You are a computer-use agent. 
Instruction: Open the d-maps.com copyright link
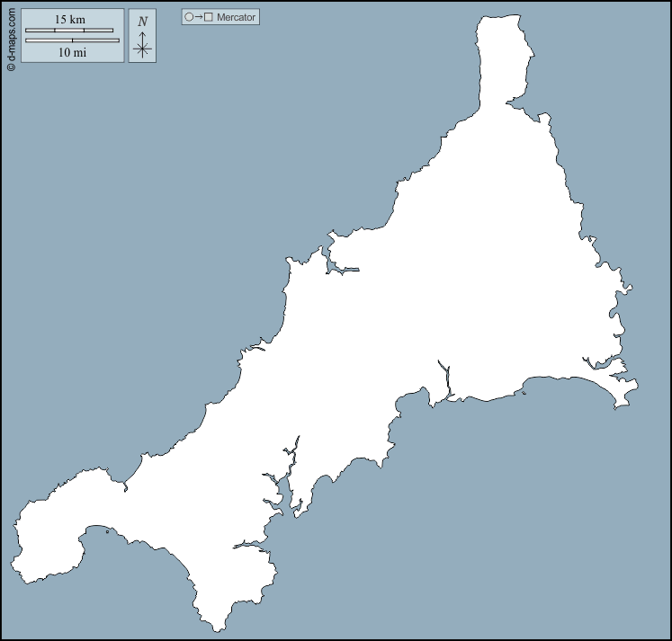coord(11,36)
